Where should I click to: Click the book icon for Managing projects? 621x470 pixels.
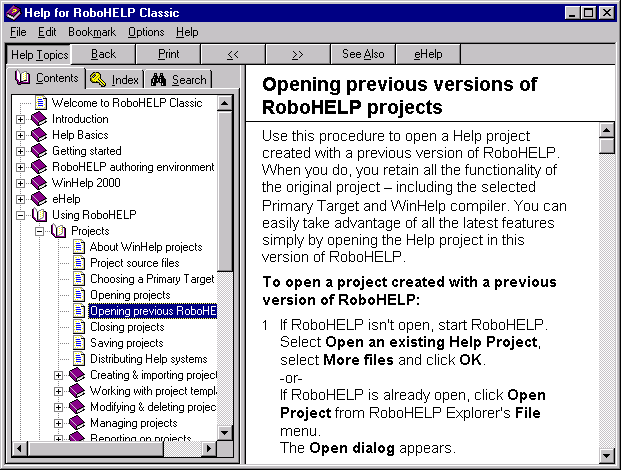coord(76,423)
